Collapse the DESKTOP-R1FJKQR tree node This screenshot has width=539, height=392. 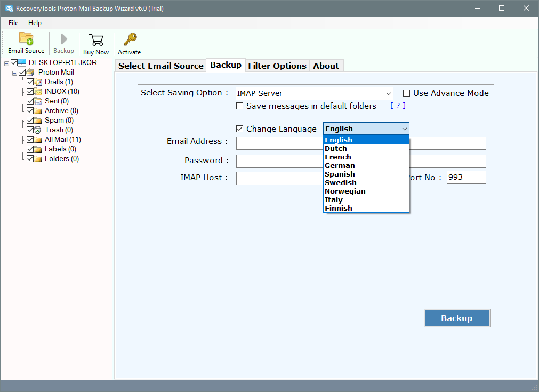pos(6,63)
